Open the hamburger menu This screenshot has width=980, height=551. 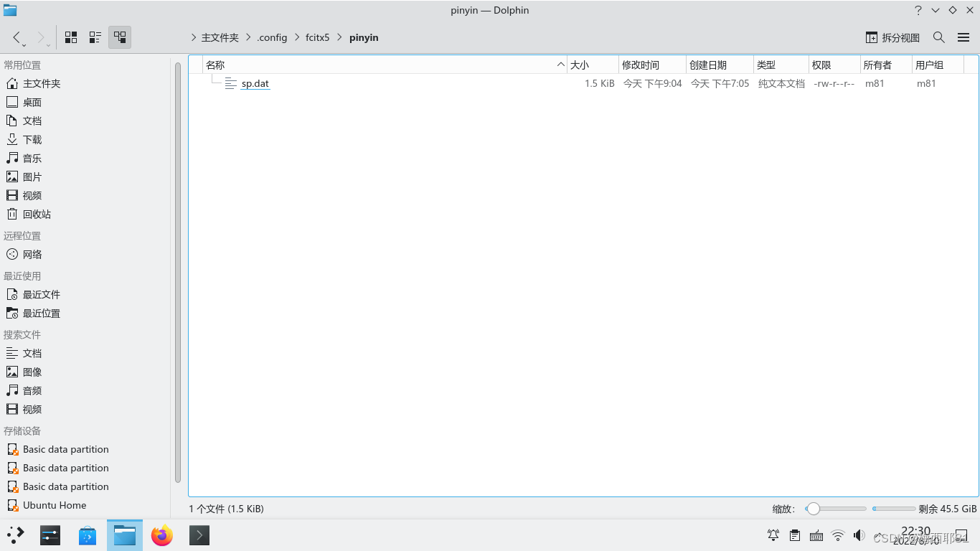(x=963, y=37)
